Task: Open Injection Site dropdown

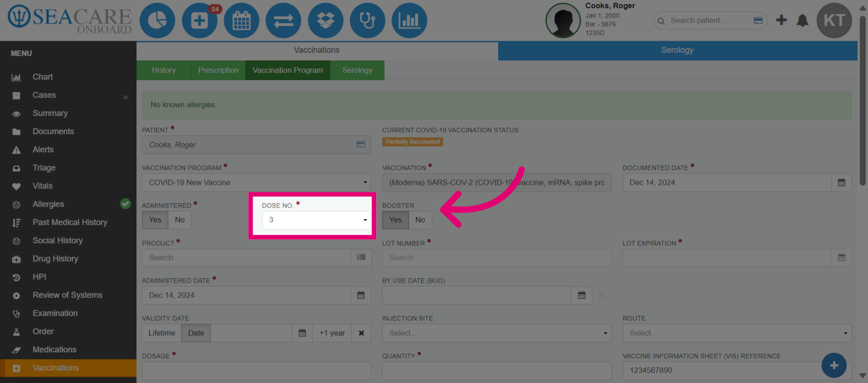Action: click(x=497, y=333)
